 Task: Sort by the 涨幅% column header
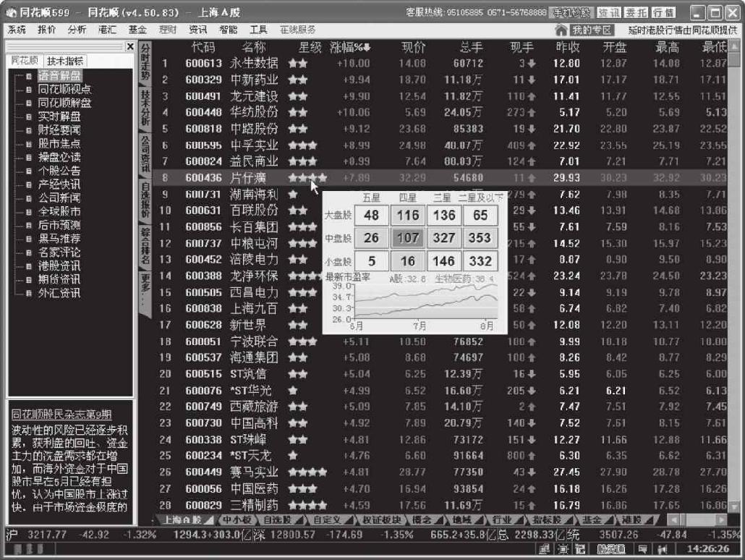[x=350, y=47]
